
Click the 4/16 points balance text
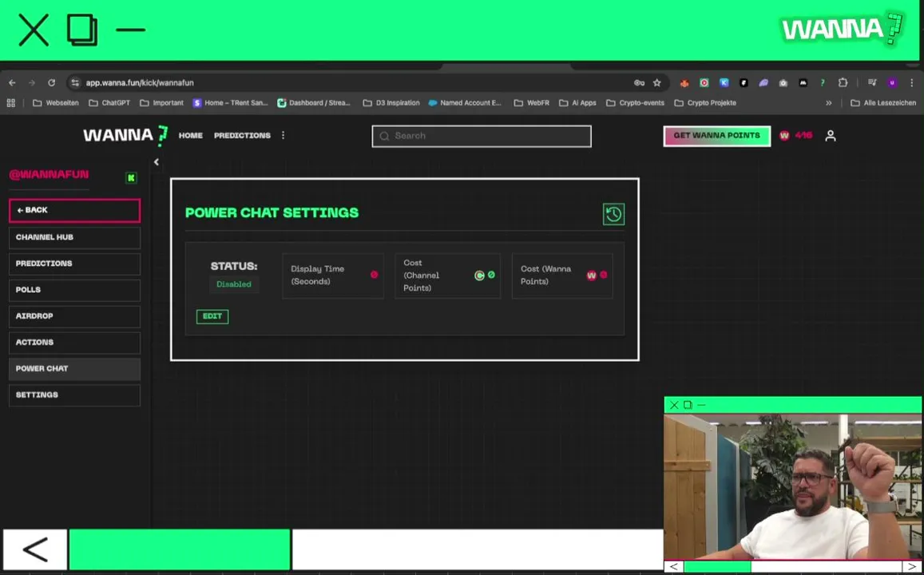click(x=803, y=136)
